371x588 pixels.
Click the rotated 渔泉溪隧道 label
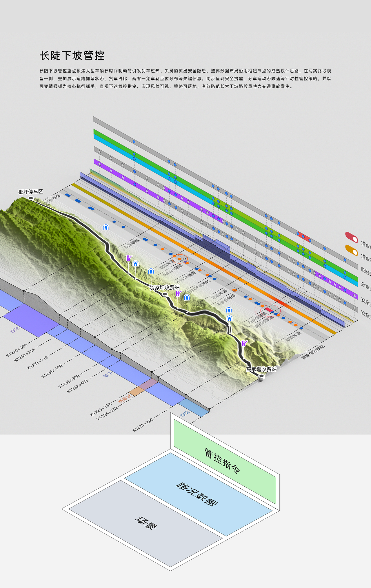[257, 318]
